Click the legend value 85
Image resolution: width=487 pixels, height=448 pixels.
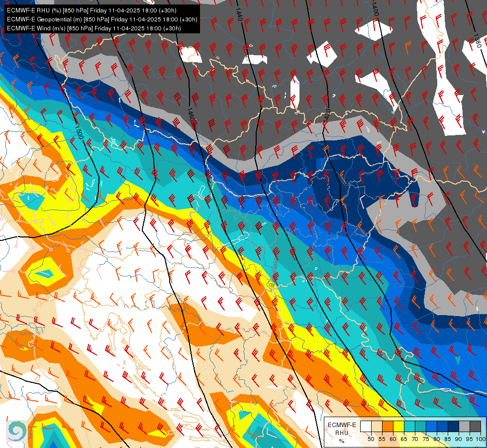[448, 439]
